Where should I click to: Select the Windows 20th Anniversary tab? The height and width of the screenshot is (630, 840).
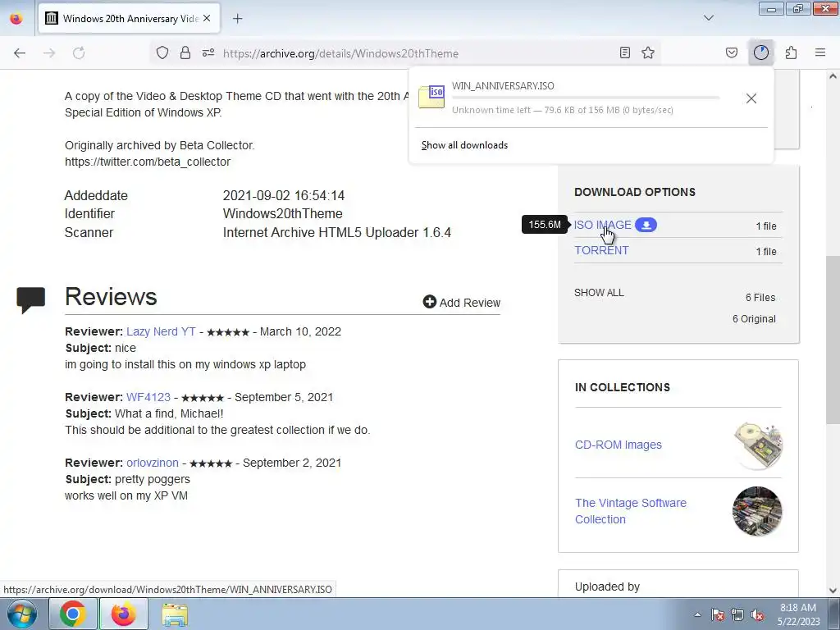[129, 19]
